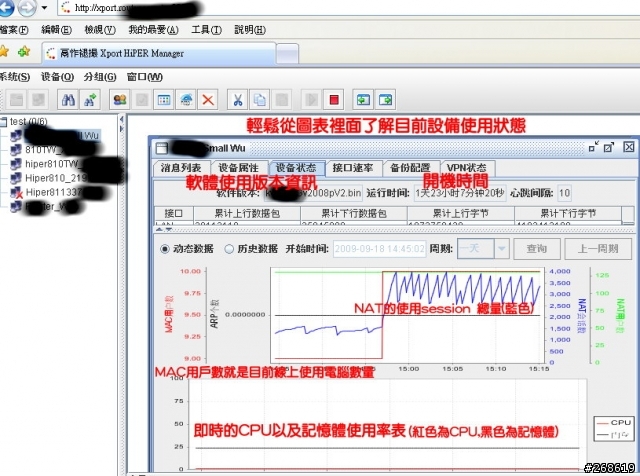Select the 历史数据 radio button
This screenshot has height=476, width=640.
click(x=229, y=249)
